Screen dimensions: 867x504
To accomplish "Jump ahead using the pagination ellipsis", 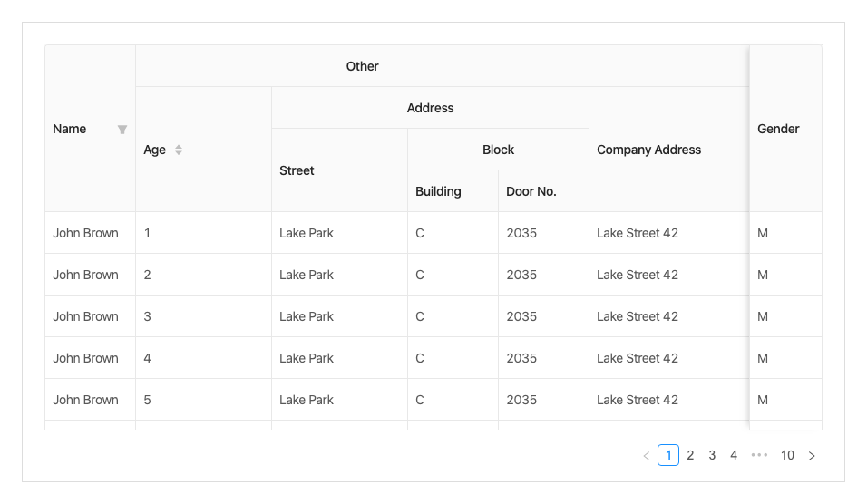I will (760, 455).
